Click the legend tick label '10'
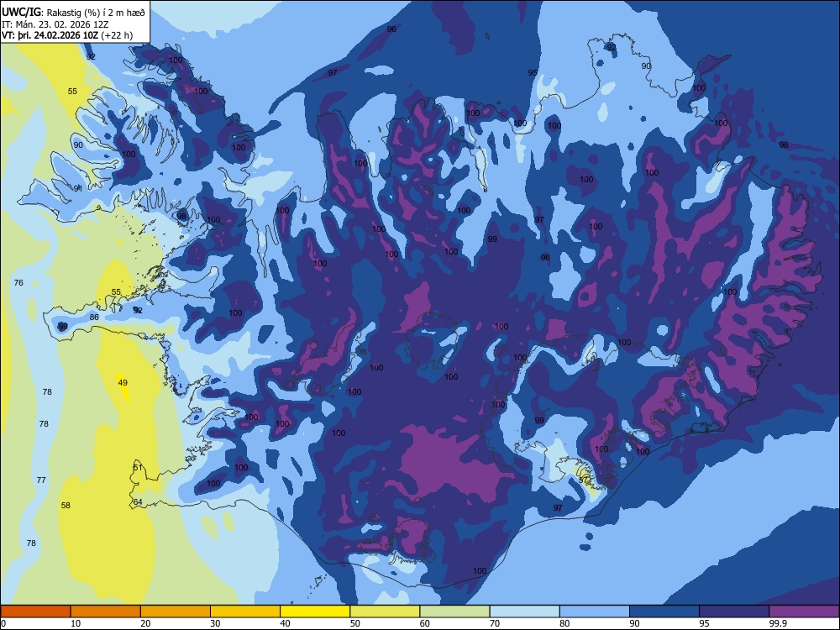Image resolution: width=840 pixels, height=630 pixels. (x=76, y=623)
